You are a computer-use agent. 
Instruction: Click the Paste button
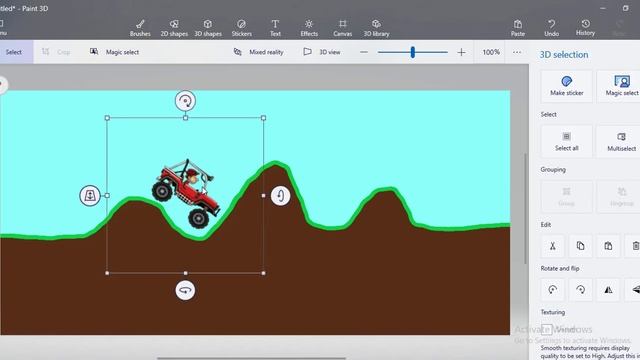pos(518,28)
